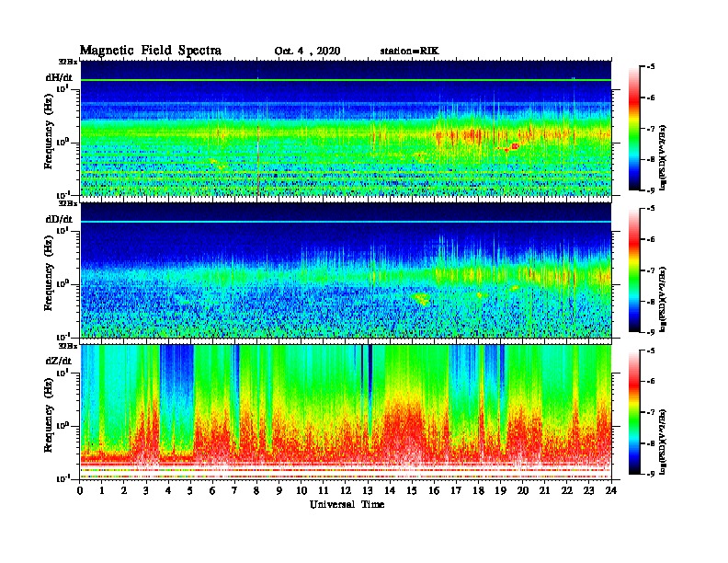
Task: Click the 10^1 frequency tick of dH/dt panel
Action: (x=63, y=88)
